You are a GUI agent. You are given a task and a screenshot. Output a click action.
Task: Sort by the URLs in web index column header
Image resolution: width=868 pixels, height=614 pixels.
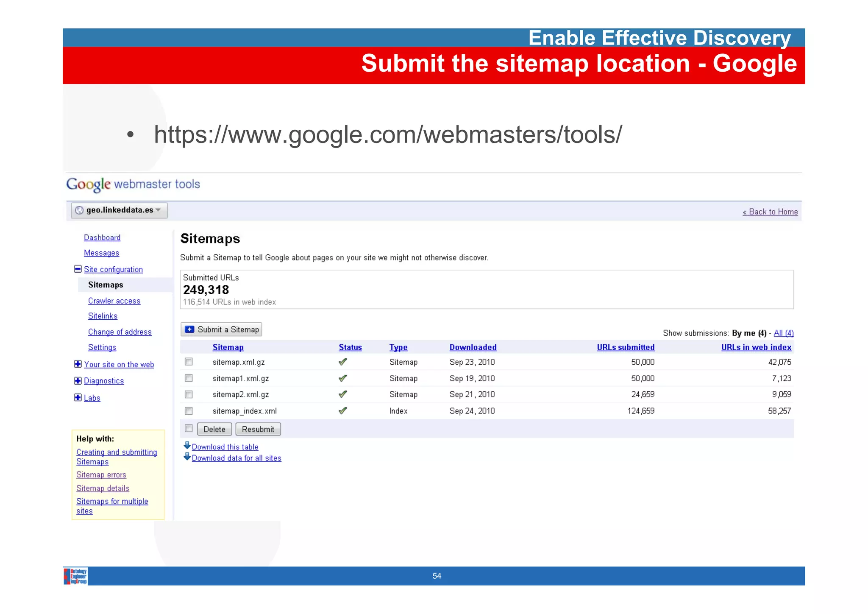point(756,347)
